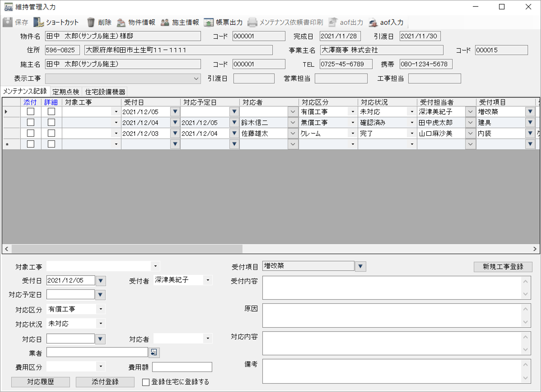Click the 帳票出力 toolbar icon
Viewport: 541px width, 392px height.
coord(209,22)
